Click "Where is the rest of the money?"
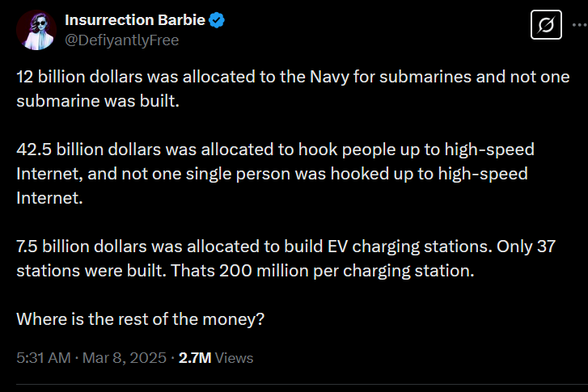The image size is (588, 392). (x=141, y=319)
